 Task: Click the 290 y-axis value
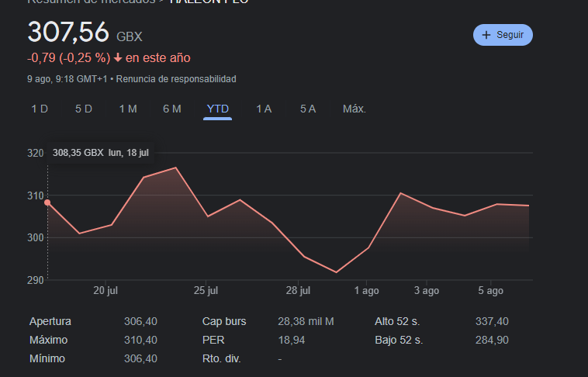click(35, 280)
